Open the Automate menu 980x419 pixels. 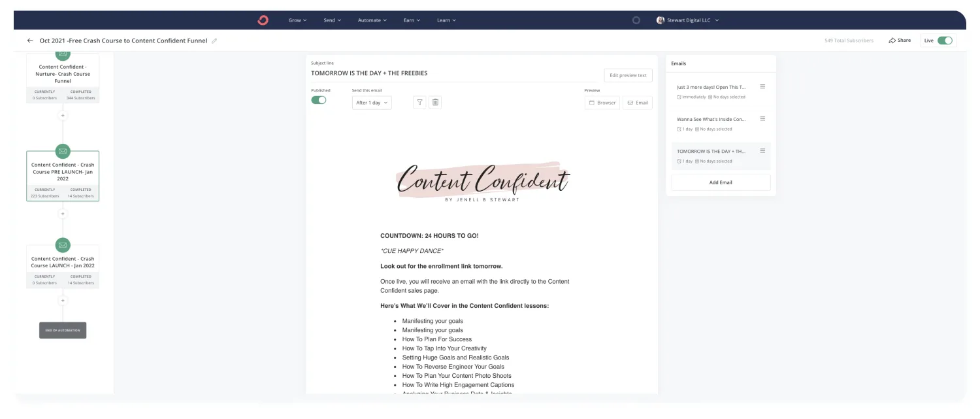pos(372,20)
